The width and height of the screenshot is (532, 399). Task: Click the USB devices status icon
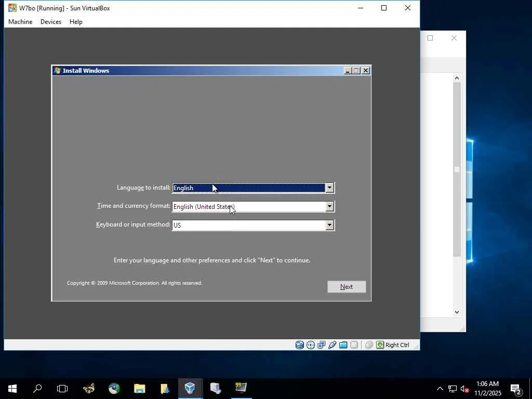pyautogui.click(x=332, y=345)
